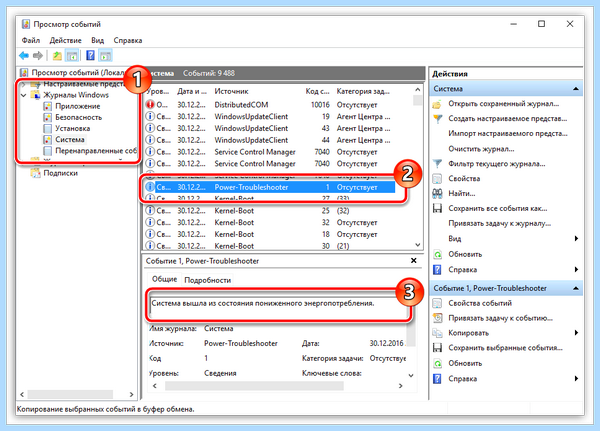Switch to the Общие tab
600x431 pixels.
tap(165, 279)
